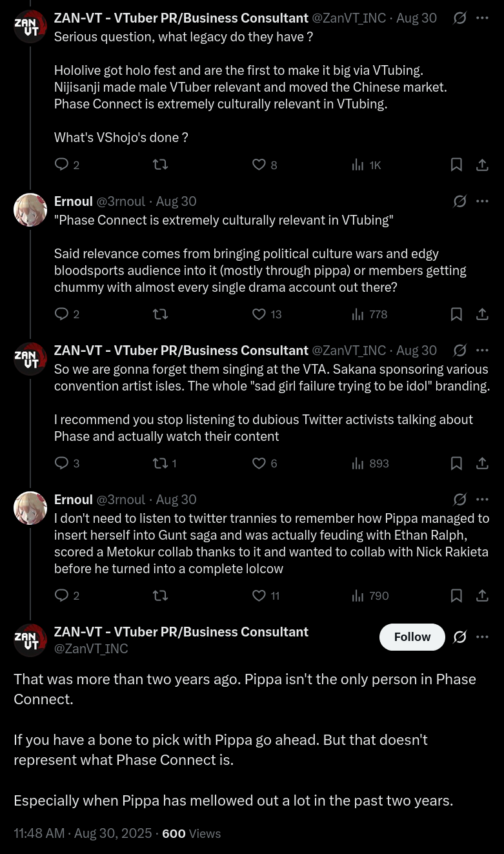Click ZAN-VT's avatar on the main tweet
Viewport: 504px width, 854px height.
pos(30,640)
